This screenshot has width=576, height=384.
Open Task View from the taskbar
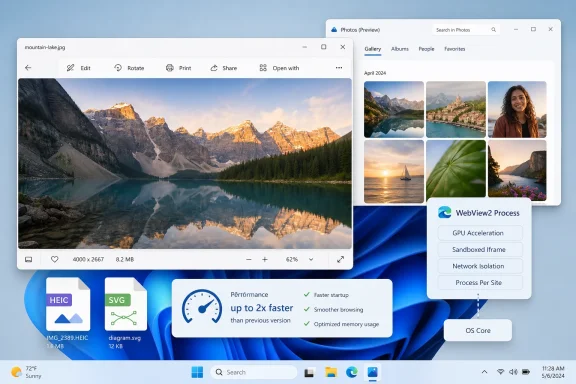(309, 373)
